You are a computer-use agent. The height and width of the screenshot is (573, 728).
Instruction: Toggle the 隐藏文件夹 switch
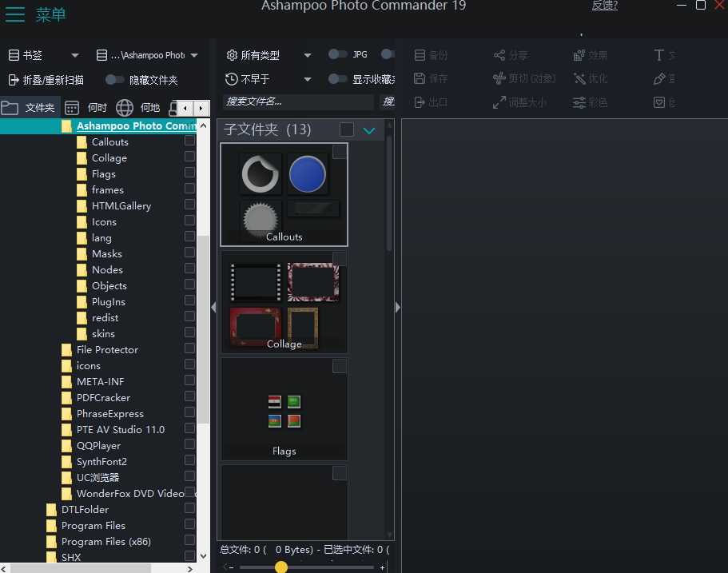pyautogui.click(x=115, y=80)
